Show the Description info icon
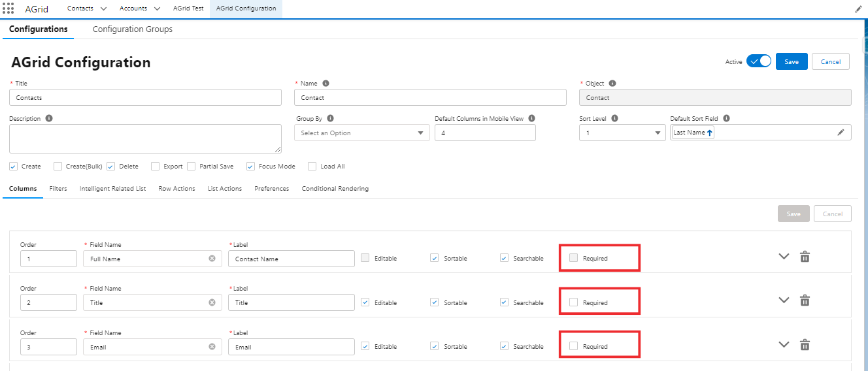868x371 pixels. (49, 119)
